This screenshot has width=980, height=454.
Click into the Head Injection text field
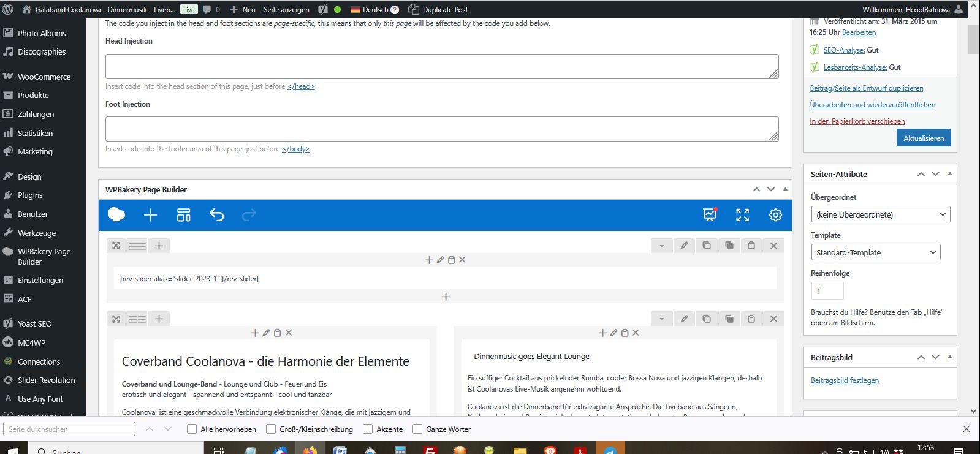pyautogui.click(x=441, y=66)
